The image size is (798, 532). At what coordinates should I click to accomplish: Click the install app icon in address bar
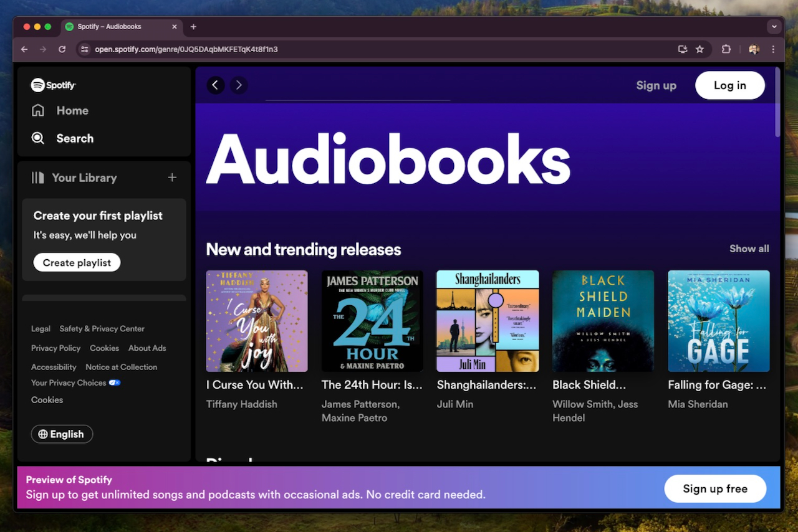coord(683,49)
